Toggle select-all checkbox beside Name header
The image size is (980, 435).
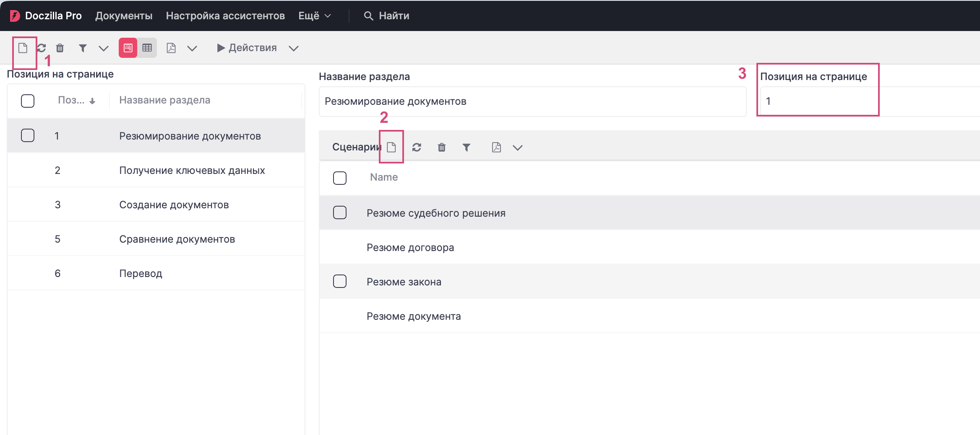click(x=340, y=178)
